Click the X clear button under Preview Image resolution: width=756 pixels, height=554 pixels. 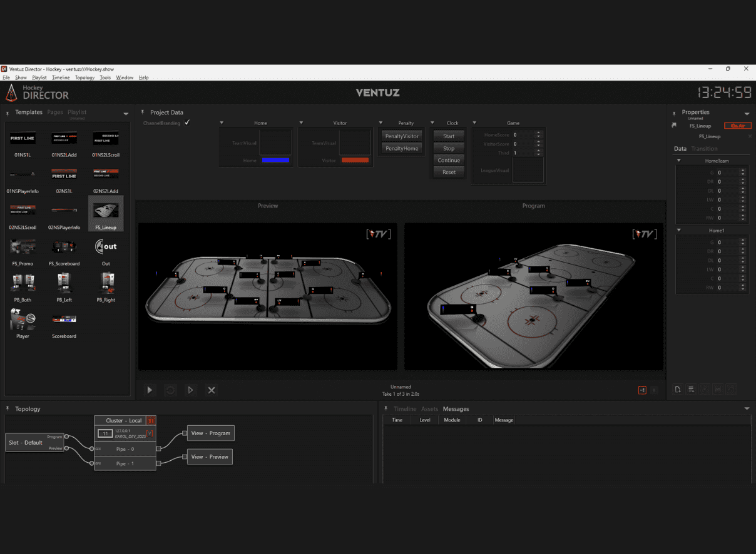[x=212, y=390]
